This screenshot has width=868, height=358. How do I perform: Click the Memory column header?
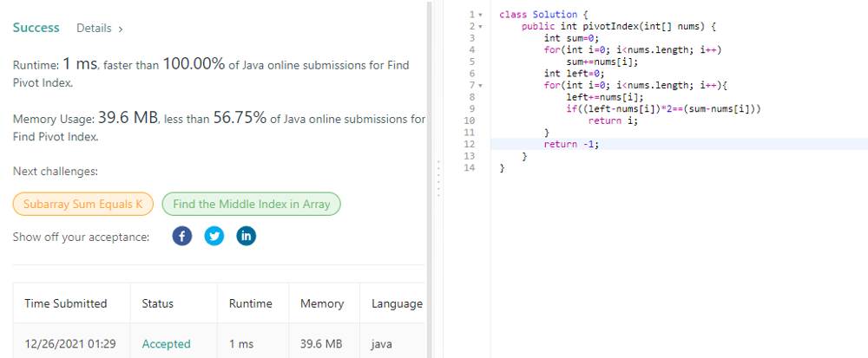[x=321, y=303]
